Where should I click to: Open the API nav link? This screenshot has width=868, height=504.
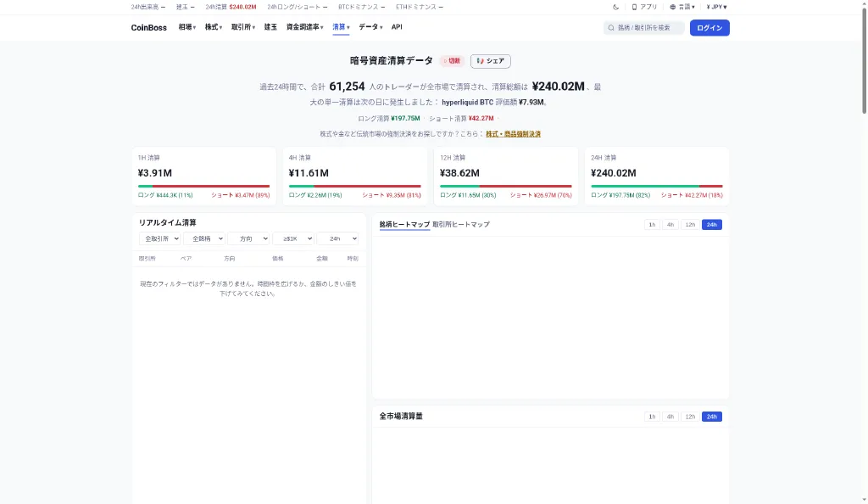pyautogui.click(x=397, y=27)
